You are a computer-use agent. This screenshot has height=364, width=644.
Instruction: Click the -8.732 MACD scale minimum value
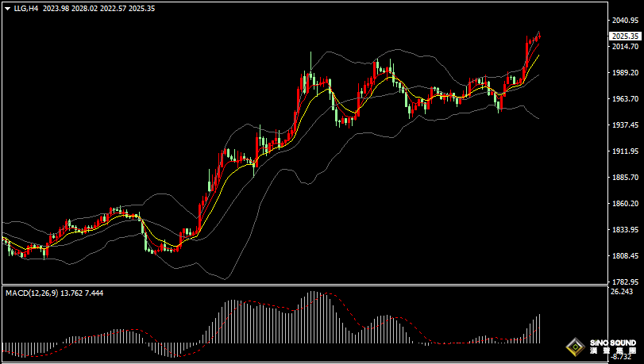click(623, 358)
